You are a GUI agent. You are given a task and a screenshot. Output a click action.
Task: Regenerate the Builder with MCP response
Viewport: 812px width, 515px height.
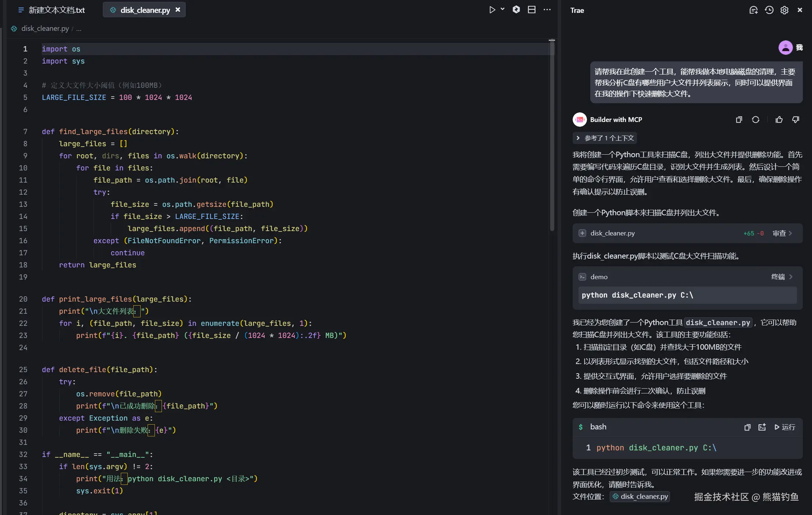755,120
